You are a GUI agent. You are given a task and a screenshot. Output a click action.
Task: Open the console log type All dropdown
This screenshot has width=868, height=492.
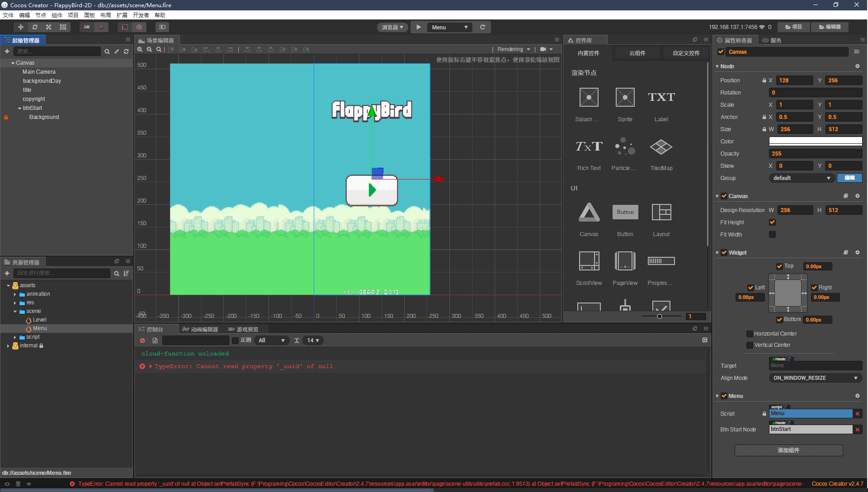click(x=271, y=341)
